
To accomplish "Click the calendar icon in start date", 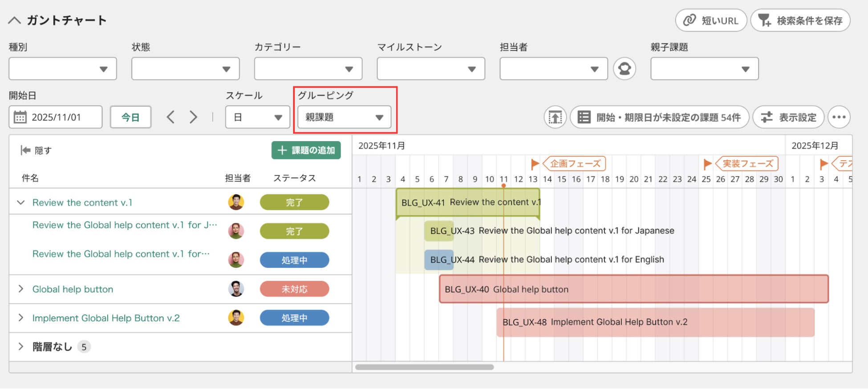I will [x=20, y=117].
